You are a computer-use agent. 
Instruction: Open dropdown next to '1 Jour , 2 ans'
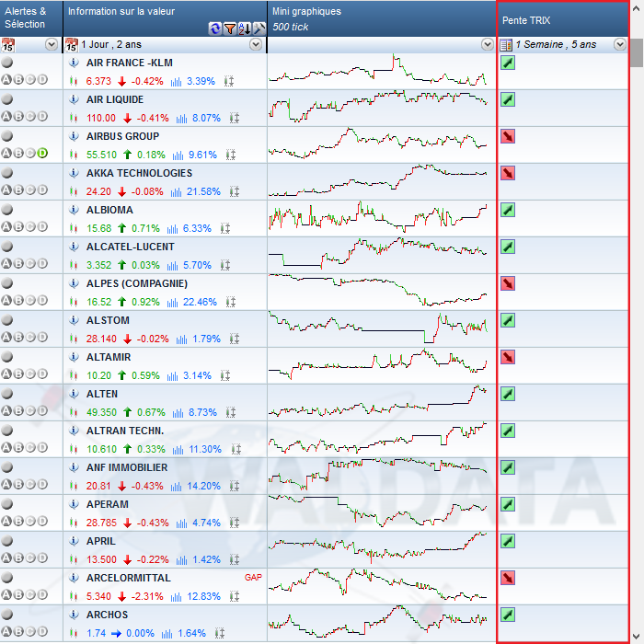point(256,44)
